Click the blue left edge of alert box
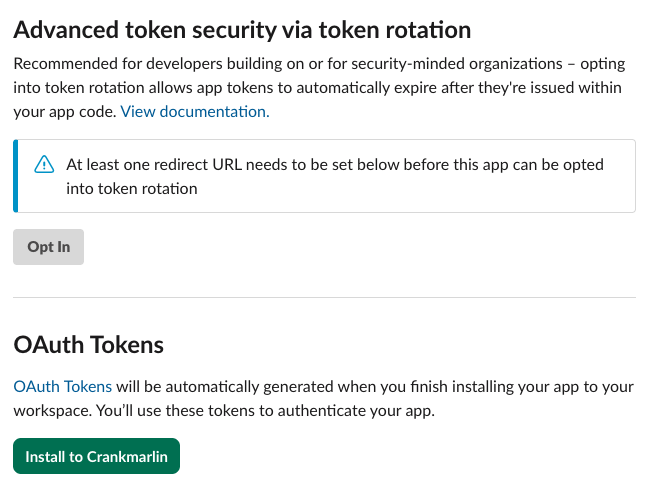Image resolution: width=647 pixels, height=497 pixels. pos(15,176)
